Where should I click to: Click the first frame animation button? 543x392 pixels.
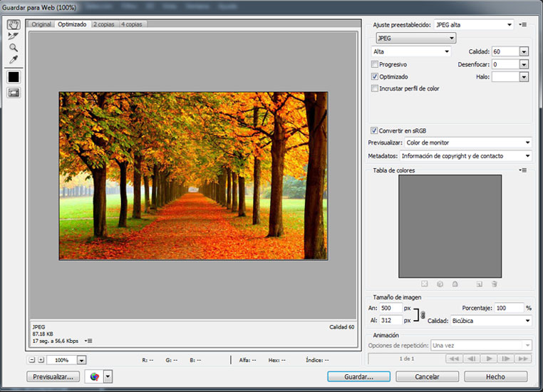coord(454,359)
